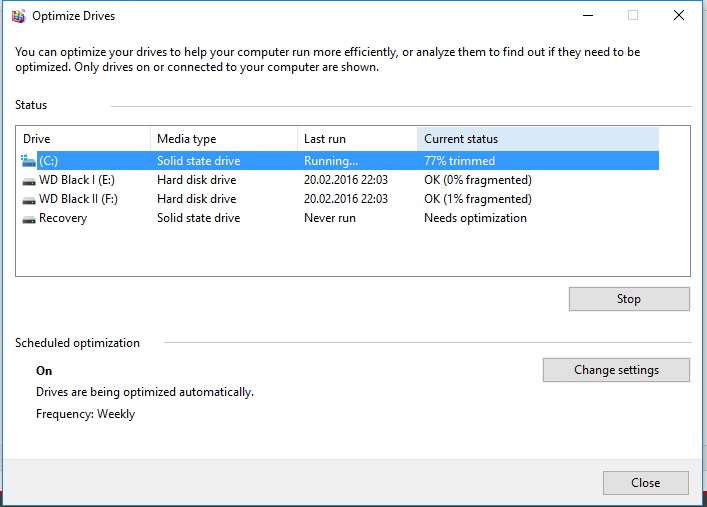Sort by the Drive column header
The image size is (707, 507).
[x=83, y=139]
